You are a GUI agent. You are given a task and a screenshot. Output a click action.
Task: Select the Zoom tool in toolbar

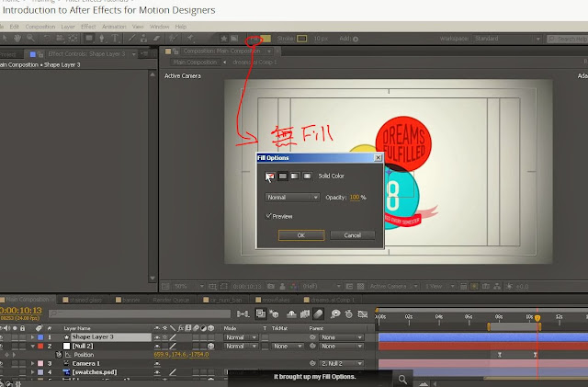pyautogui.click(x=30, y=38)
